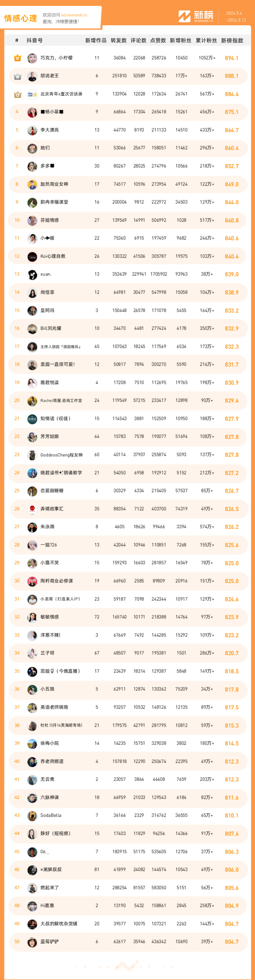Click the bronze crown rank-three icon

point(17,94)
